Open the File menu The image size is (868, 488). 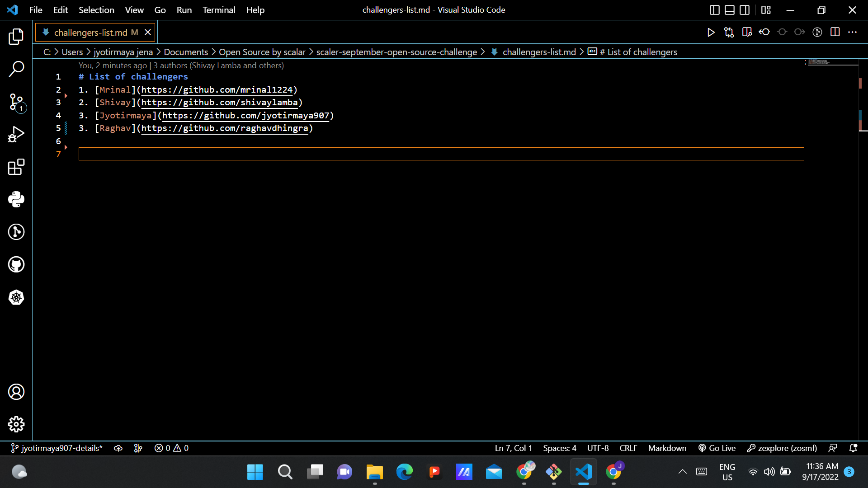36,10
